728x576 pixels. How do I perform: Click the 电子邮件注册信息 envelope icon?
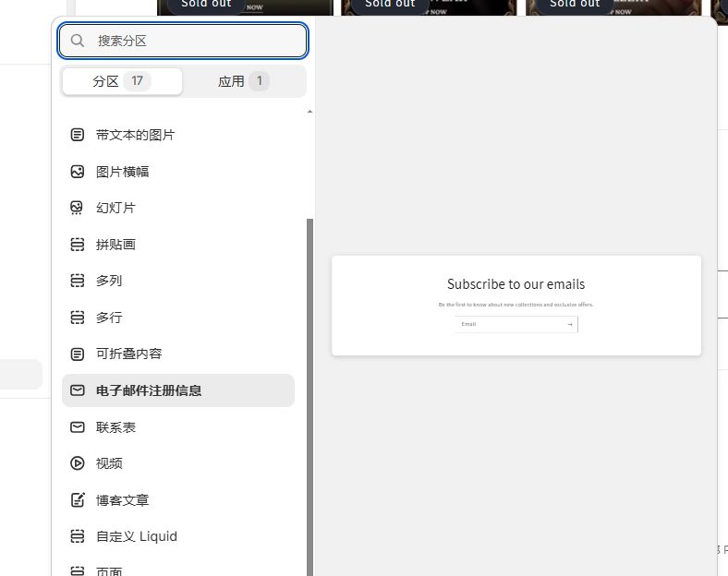[x=77, y=390]
